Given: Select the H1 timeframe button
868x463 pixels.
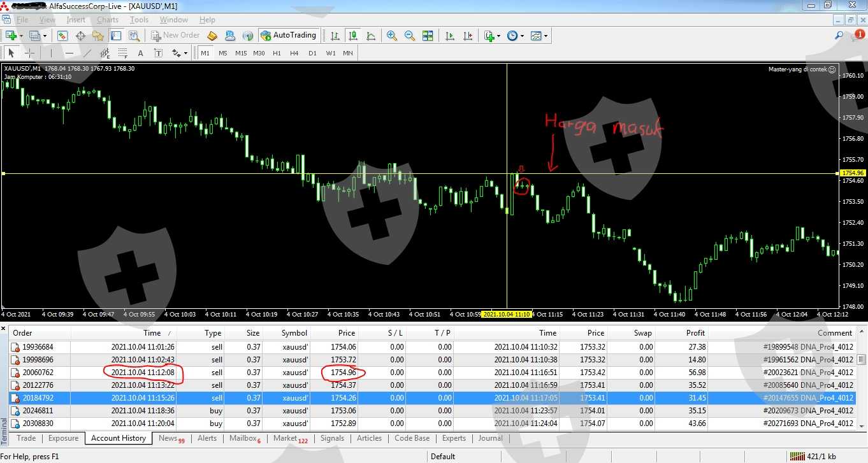Looking at the screenshot, I should click(277, 53).
